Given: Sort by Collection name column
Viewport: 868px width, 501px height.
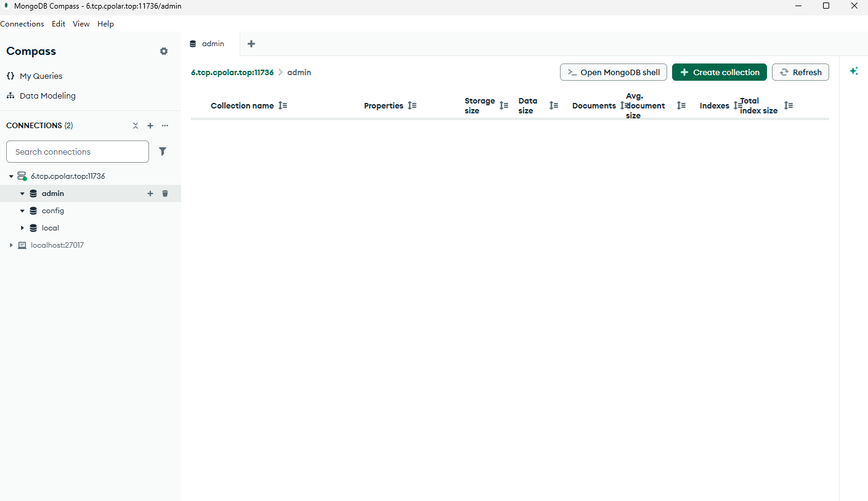Looking at the screenshot, I should click(x=283, y=105).
